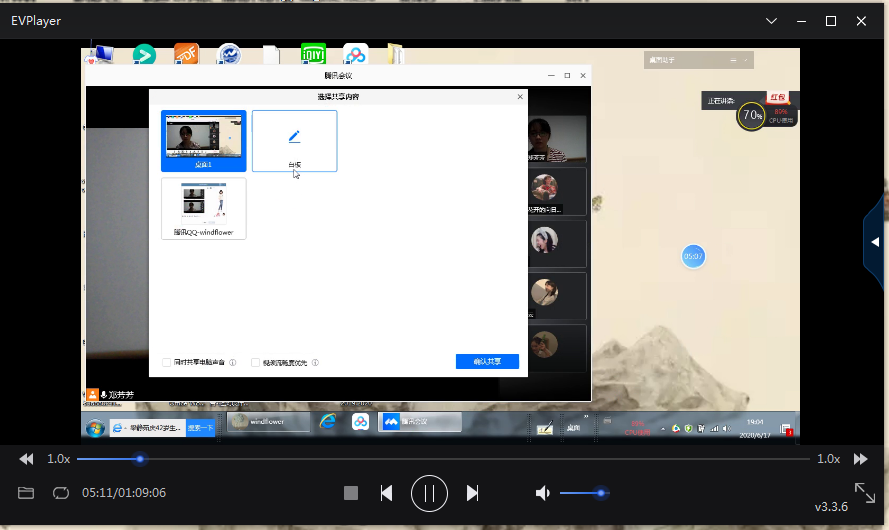Click the left 1.0x speed label

pyautogui.click(x=58, y=459)
